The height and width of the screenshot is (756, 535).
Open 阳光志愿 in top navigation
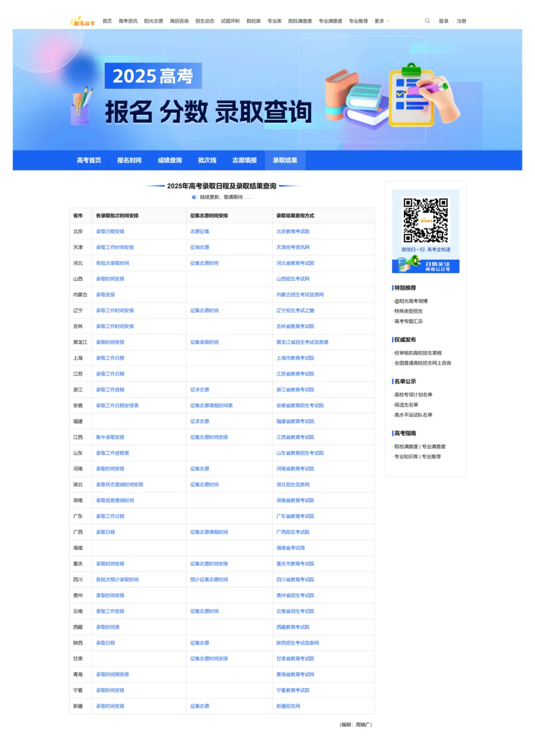click(154, 21)
